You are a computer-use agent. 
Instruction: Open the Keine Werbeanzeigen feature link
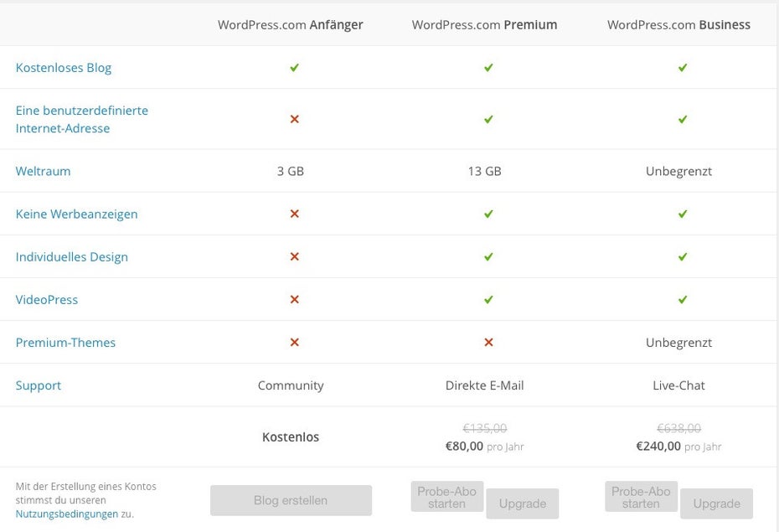point(76,214)
